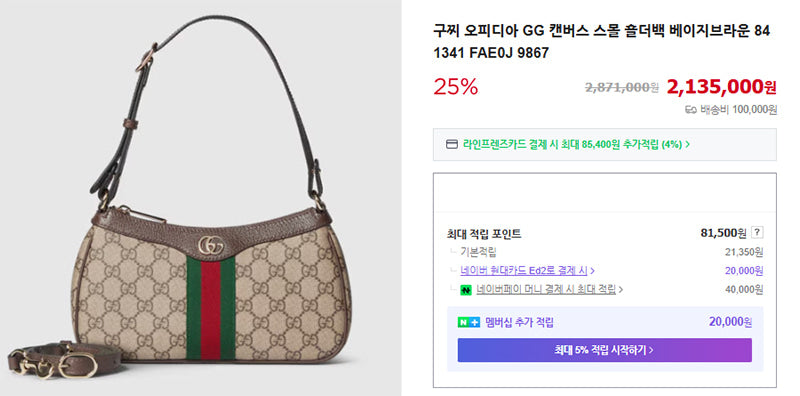Open the 네이버페이 머니 결제 시 최대 적립 link
This screenshot has width=800, height=396.
(x=546, y=290)
